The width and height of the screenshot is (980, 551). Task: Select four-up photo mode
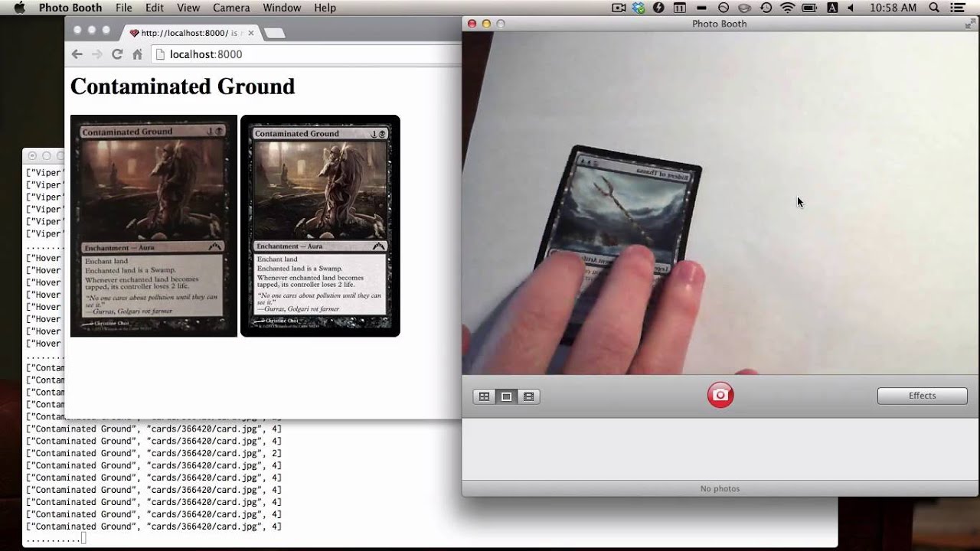click(484, 396)
